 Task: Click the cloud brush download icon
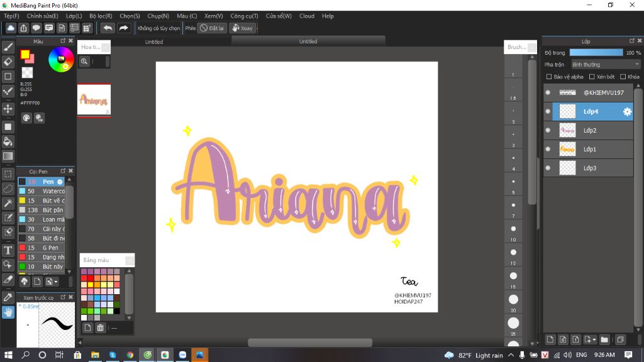point(25,282)
